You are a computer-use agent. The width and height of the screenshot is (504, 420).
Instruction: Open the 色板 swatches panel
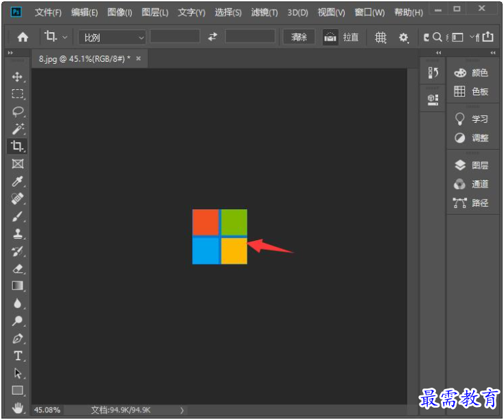pyautogui.click(x=472, y=91)
